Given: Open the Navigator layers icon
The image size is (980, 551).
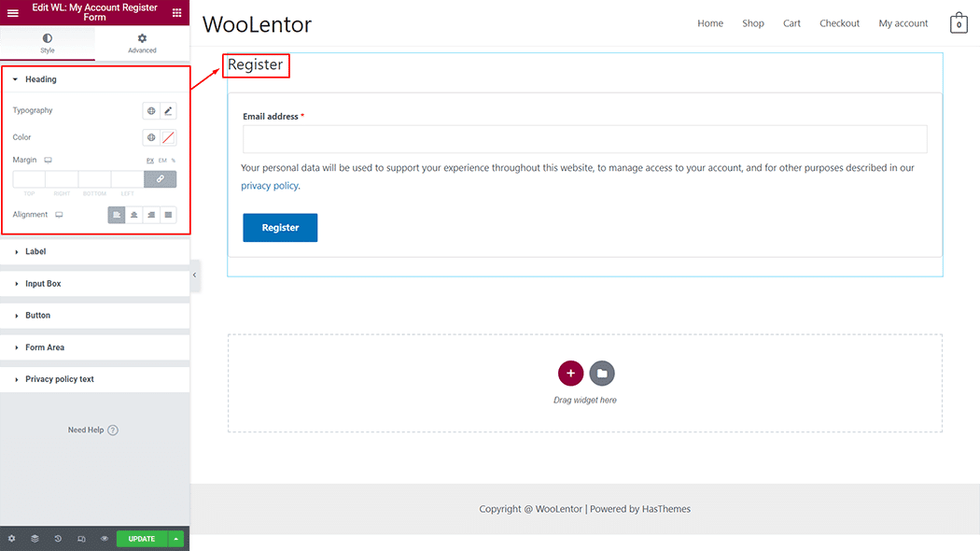Looking at the screenshot, I should coord(35,539).
